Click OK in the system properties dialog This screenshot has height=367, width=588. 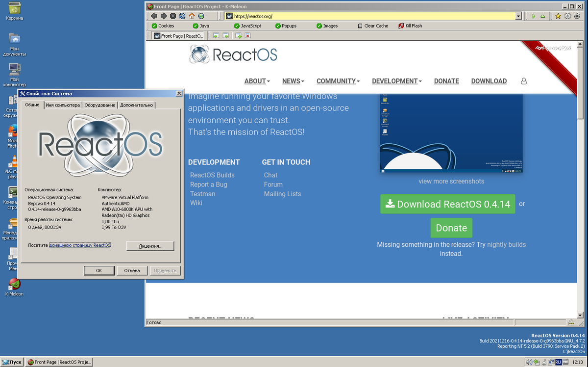click(99, 270)
